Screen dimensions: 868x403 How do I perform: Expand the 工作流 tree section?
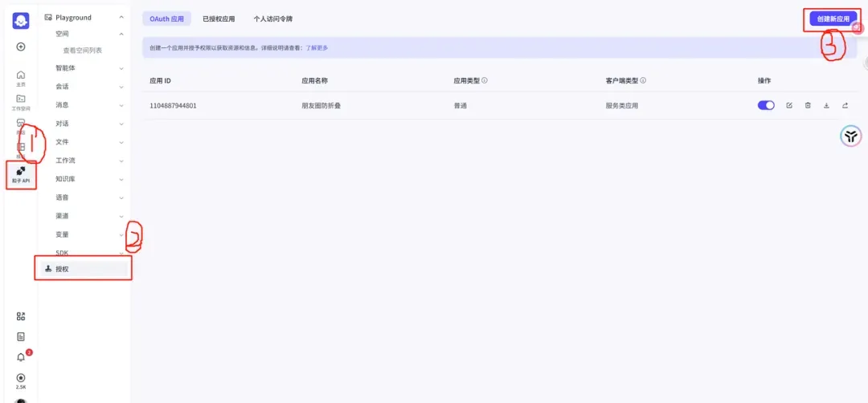coord(88,161)
